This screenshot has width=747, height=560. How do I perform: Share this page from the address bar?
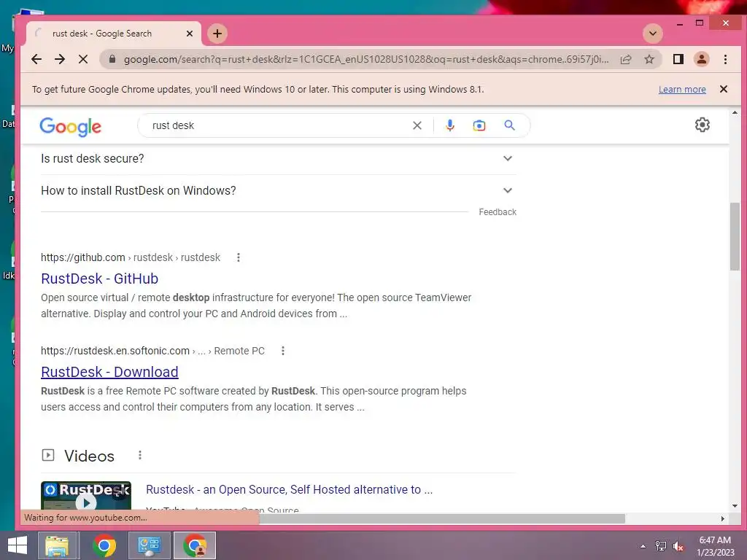point(626,59)
